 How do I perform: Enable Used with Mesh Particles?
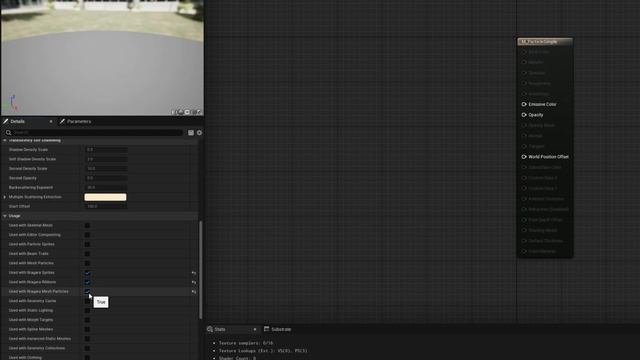pos(87,263)
